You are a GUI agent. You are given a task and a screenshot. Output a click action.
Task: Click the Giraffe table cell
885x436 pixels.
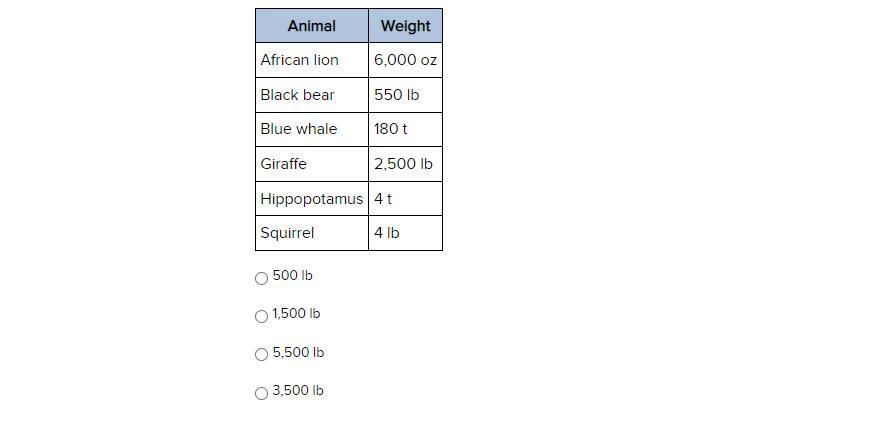click(x=311, y=164)
